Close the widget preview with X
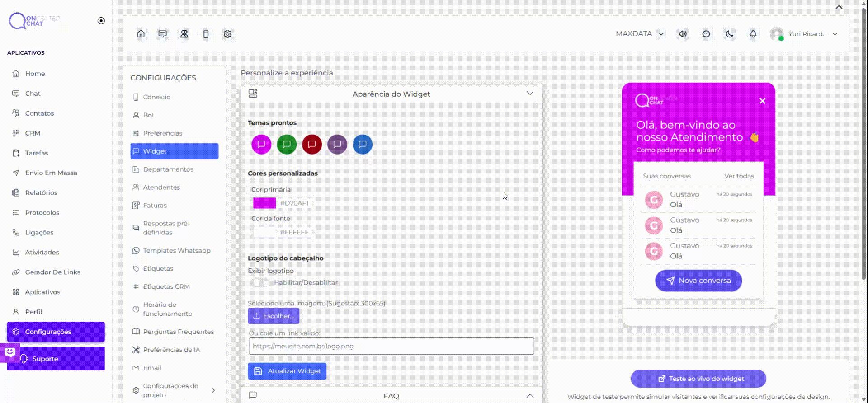This screenshot has width=868, height=403. [x=762, y=101]
